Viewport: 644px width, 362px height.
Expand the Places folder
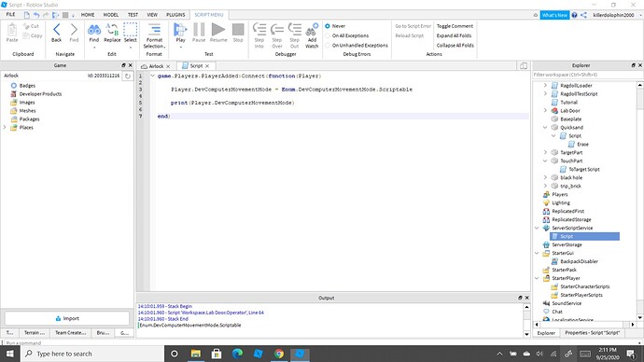point(5,127)
